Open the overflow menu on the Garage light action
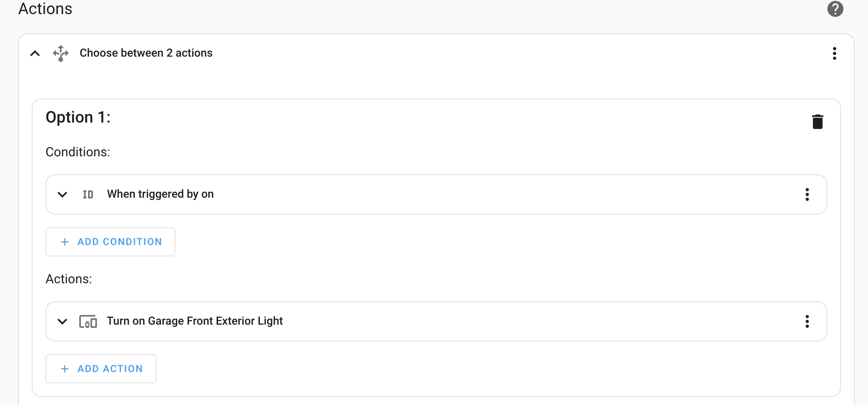The height and width of the screenshot is (405, 868). (807, 321)
